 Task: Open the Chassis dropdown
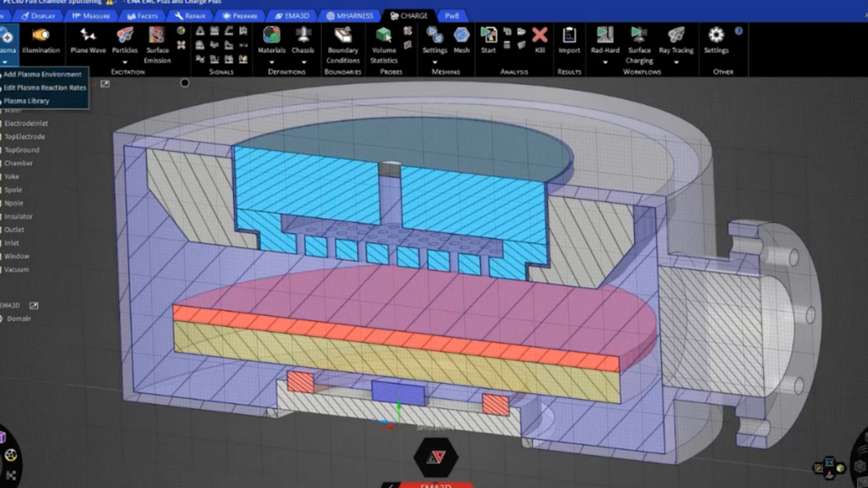point(303,60)
